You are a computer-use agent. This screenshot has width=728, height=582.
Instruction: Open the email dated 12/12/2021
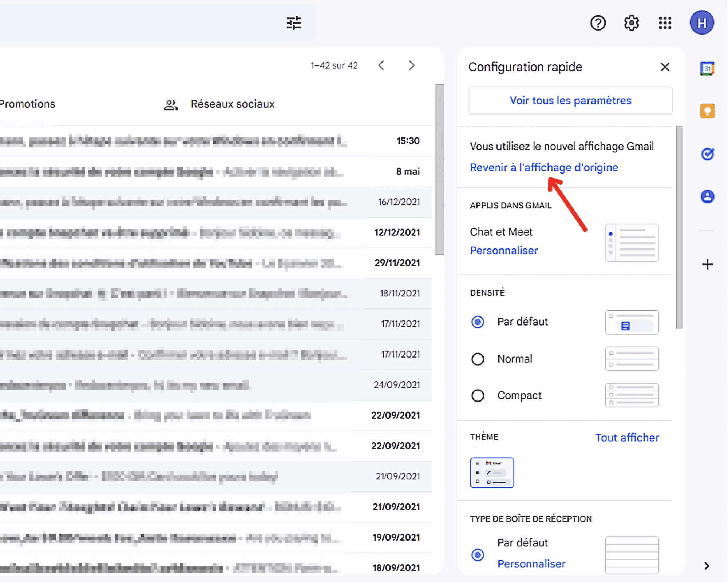(x=216, y=233)
